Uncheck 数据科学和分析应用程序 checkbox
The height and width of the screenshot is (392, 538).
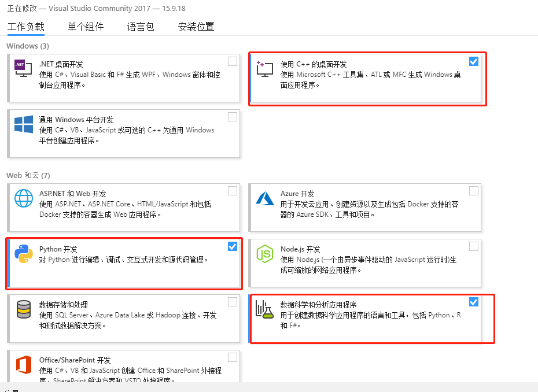point(473,302)
